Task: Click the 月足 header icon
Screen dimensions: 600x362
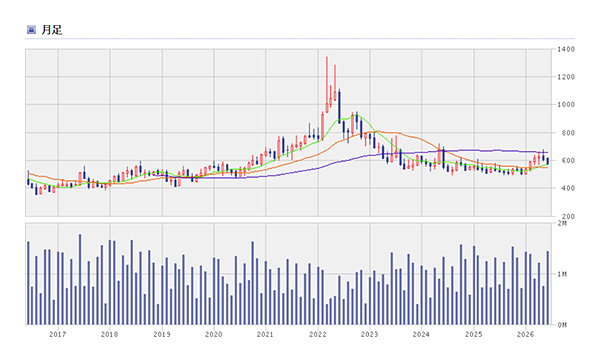Action: point(31,30)
